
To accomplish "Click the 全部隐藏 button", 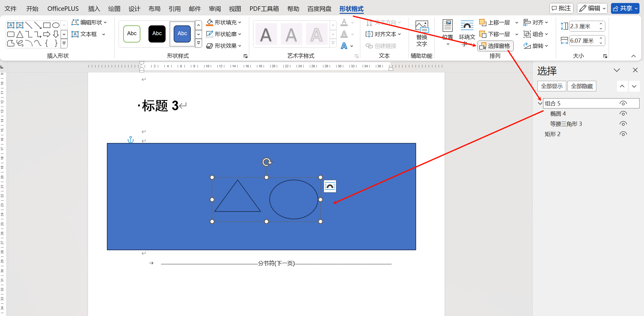I will (582, 86).
